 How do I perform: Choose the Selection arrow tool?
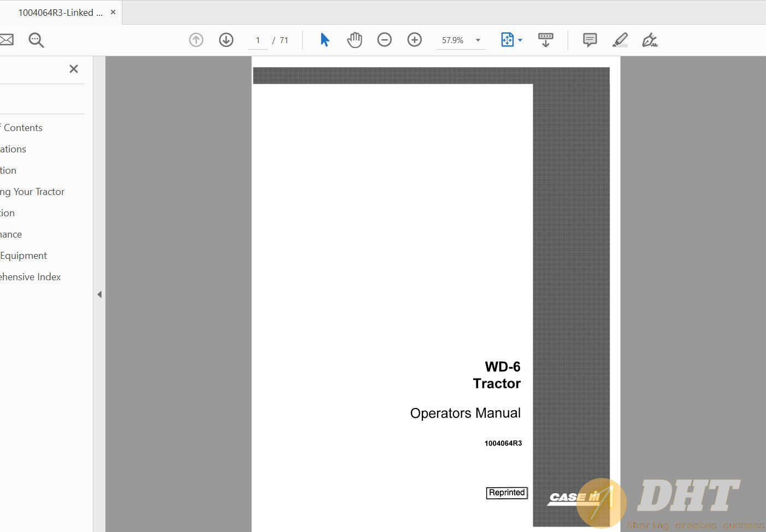tap(325, 40)
